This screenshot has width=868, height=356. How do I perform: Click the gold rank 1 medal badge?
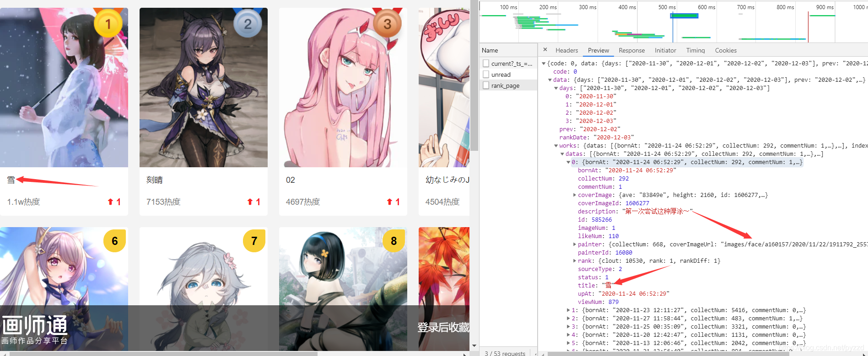click(108, 23)
